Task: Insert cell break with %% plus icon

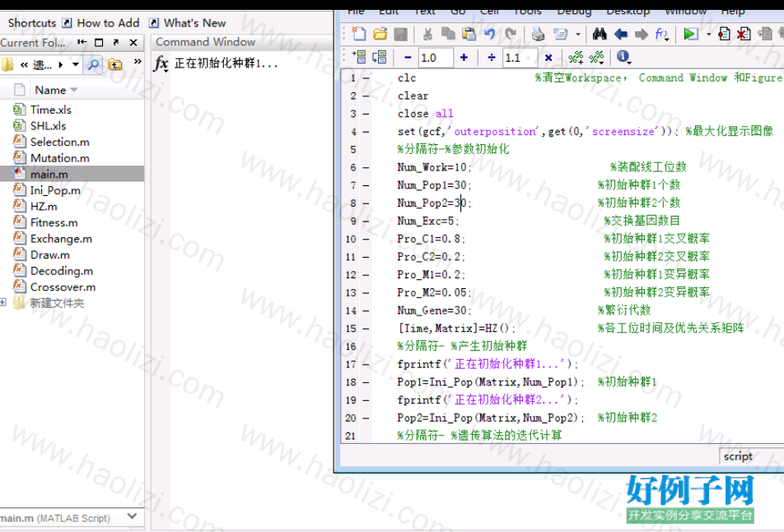Action: click(x=576, y=58)
